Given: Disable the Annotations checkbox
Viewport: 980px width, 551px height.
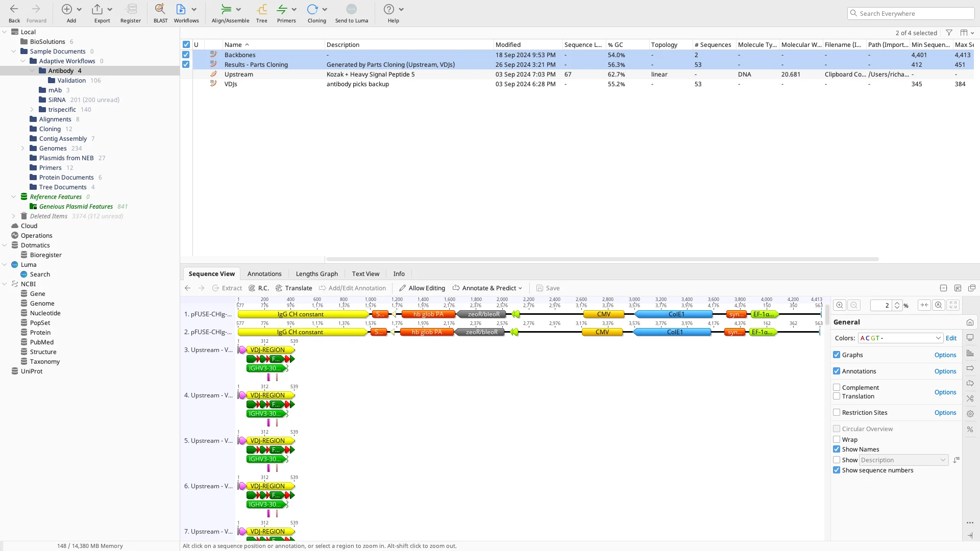Looking at the screenshot, I should [837, 371].
